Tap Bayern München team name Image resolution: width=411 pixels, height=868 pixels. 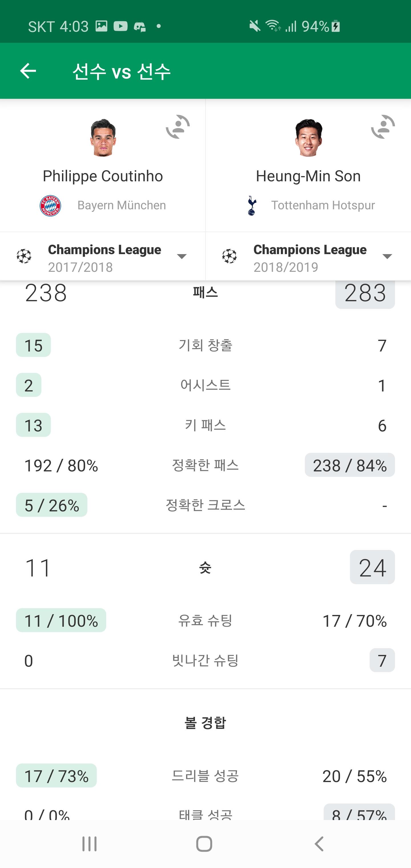(x=122, y=205)
